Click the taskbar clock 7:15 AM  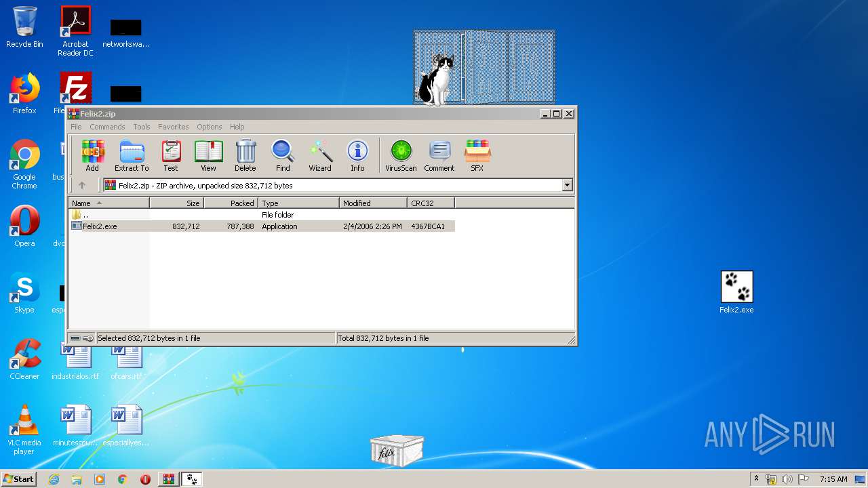pos(833,479)
